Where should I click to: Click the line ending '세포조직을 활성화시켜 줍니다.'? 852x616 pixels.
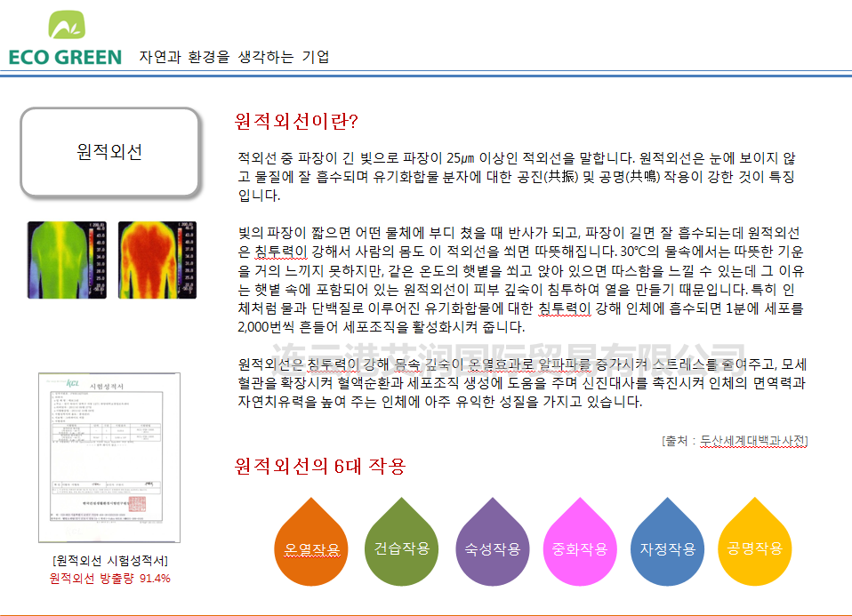coord(382,327)
